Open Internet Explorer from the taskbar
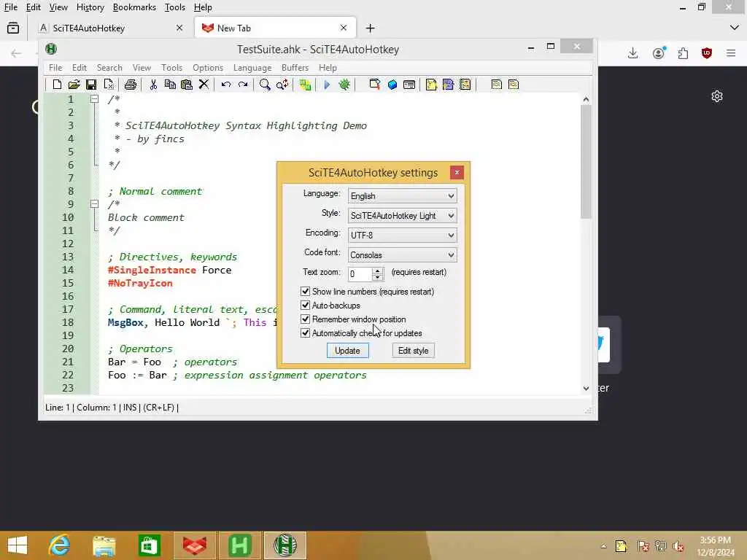This screenshot has height=560, width=747. click(x=59, y=545)
